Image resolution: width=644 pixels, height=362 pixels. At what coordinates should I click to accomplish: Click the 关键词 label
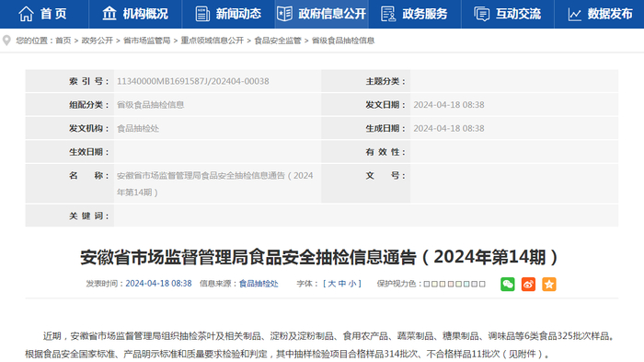(88, 216)
